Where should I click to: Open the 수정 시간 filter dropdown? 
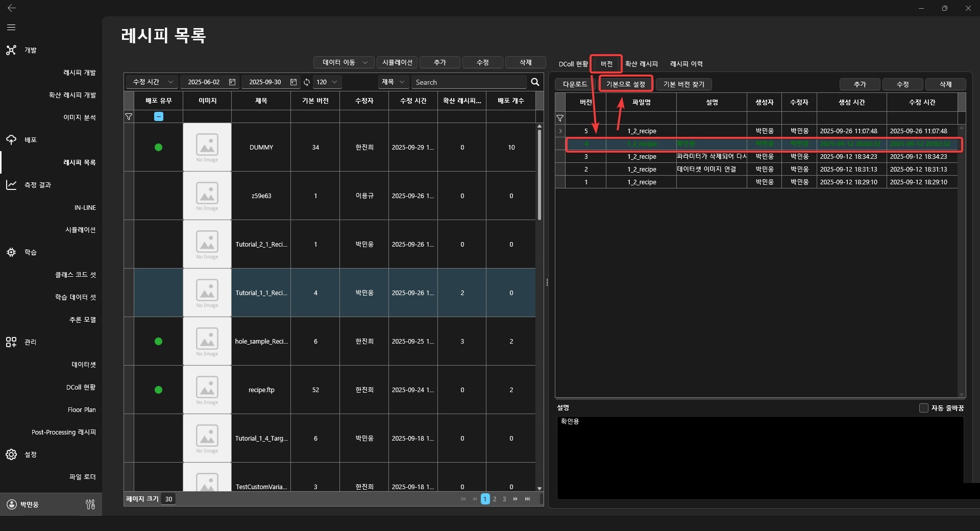coord(152,82)
